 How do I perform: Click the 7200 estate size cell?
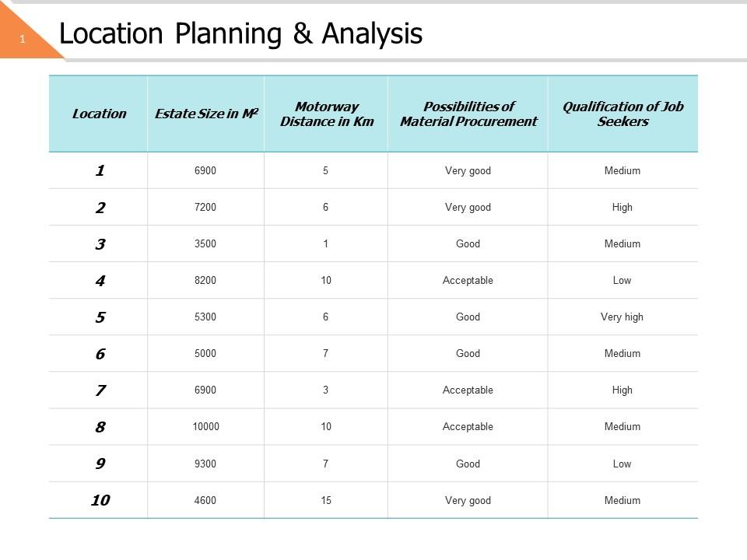pyautogui.click(x=205, y=208)
